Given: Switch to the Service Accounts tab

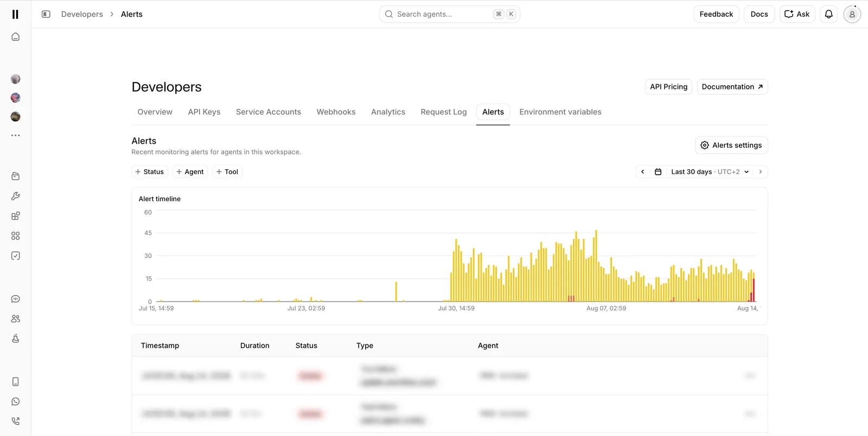Looking at the screenshot, I should 269,112.
